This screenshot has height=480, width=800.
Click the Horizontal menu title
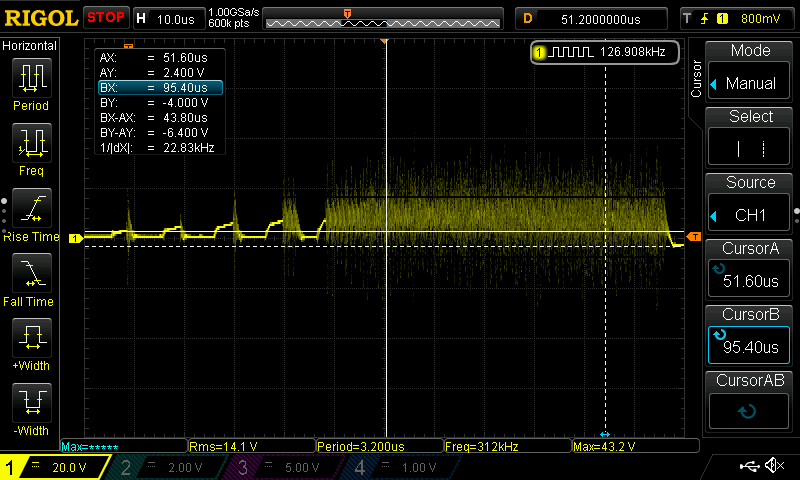30,46
